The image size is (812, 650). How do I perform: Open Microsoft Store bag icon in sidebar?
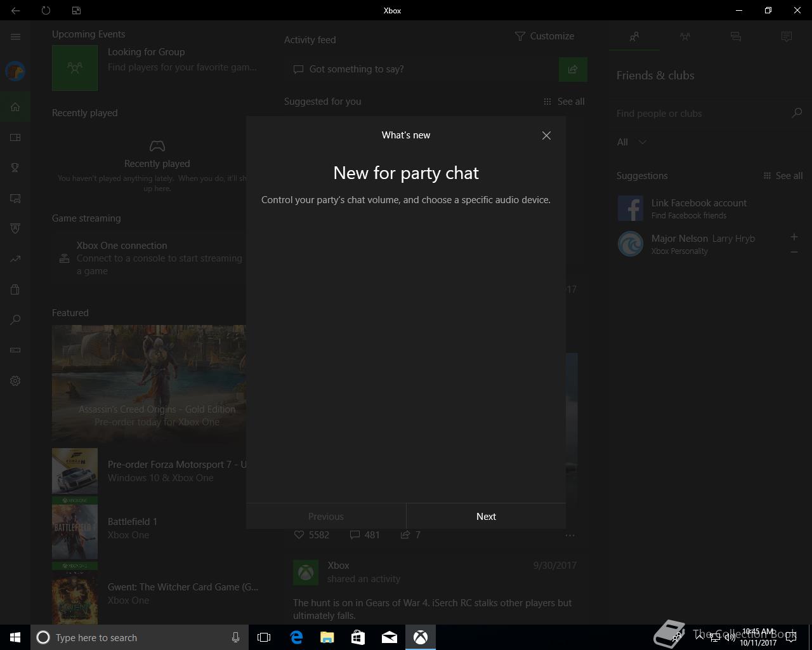[15, 289]
